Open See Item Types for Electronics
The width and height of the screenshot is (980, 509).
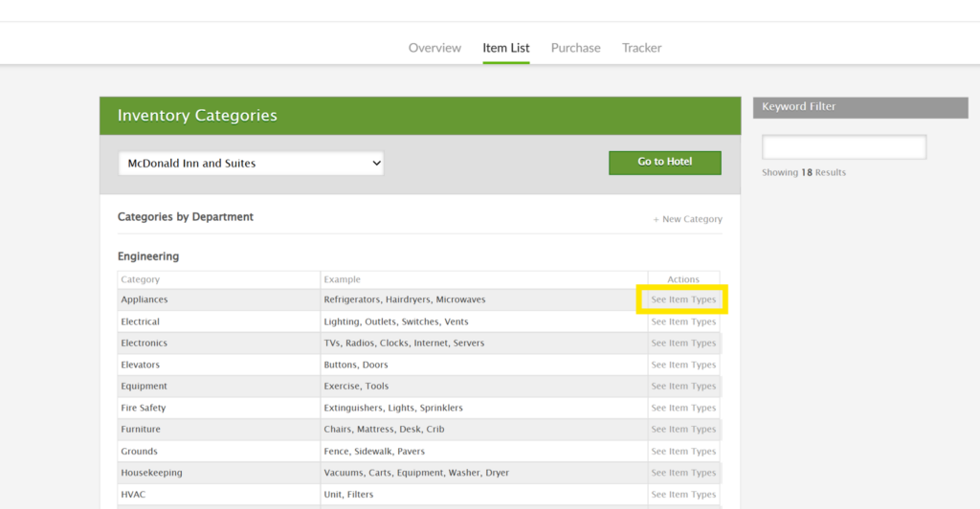click(x=683, y=343)
